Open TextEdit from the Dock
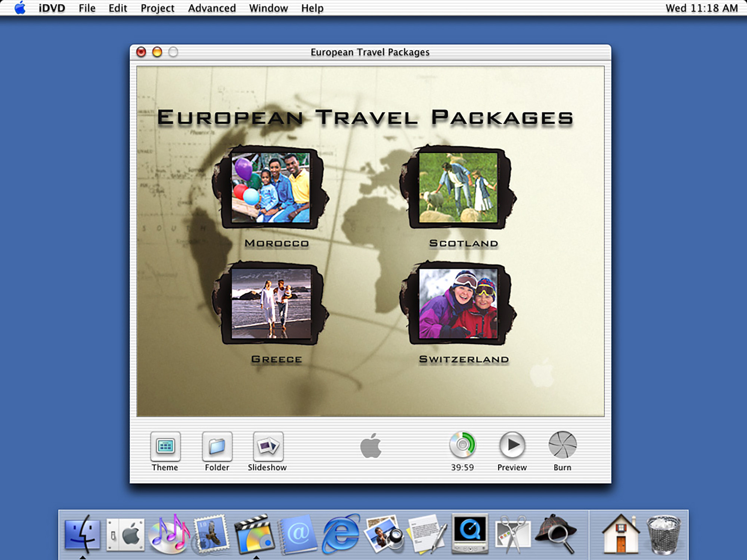747x560 pixels. [427, 534]
